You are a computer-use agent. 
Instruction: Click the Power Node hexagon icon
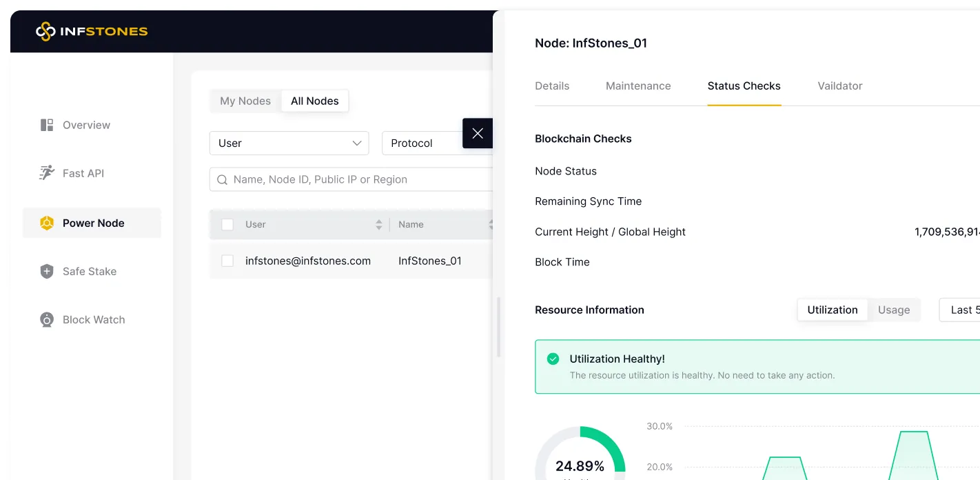[x=47, y=223]
